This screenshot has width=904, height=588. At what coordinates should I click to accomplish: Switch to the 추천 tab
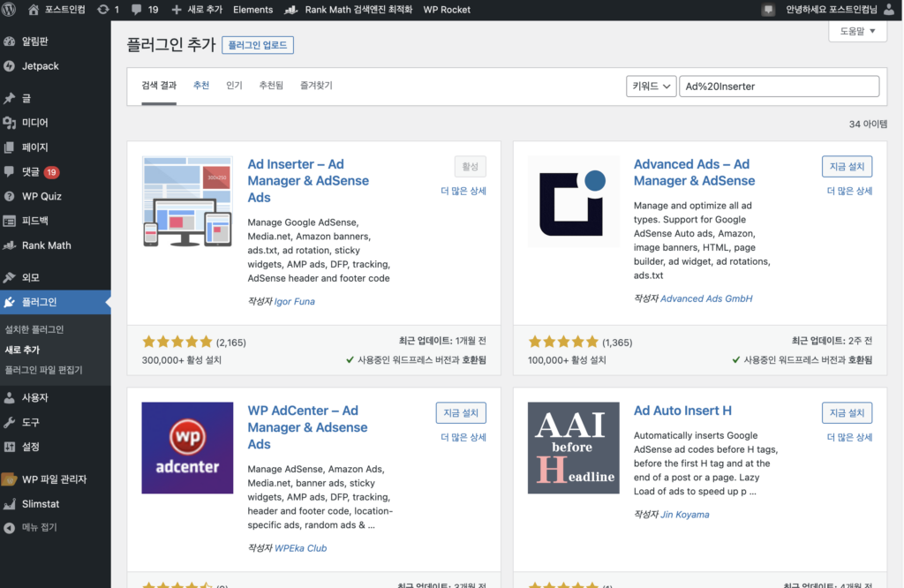[201, 86]
